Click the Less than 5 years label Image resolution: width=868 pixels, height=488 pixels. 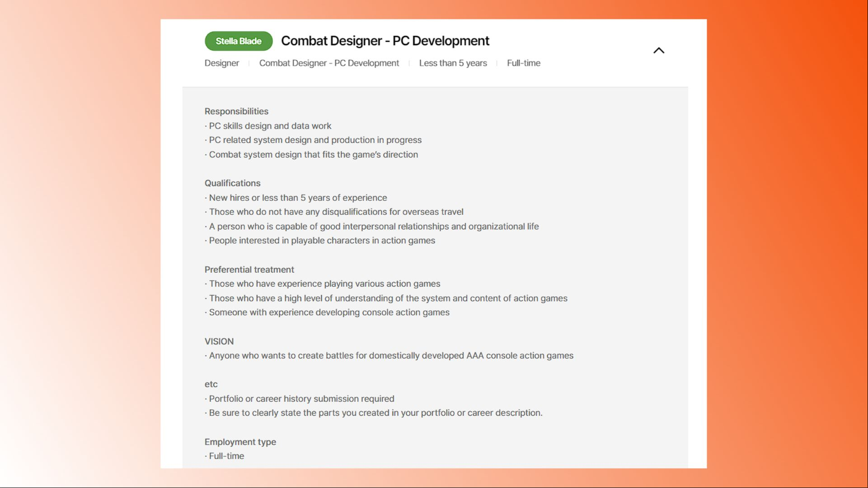(x=453, y=63)
